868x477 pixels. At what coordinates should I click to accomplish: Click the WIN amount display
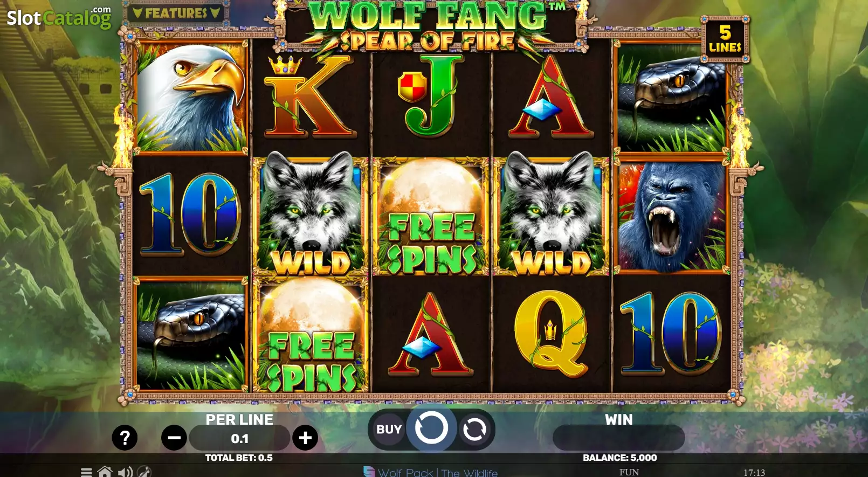pyautogui.click(x=618, y=437)
